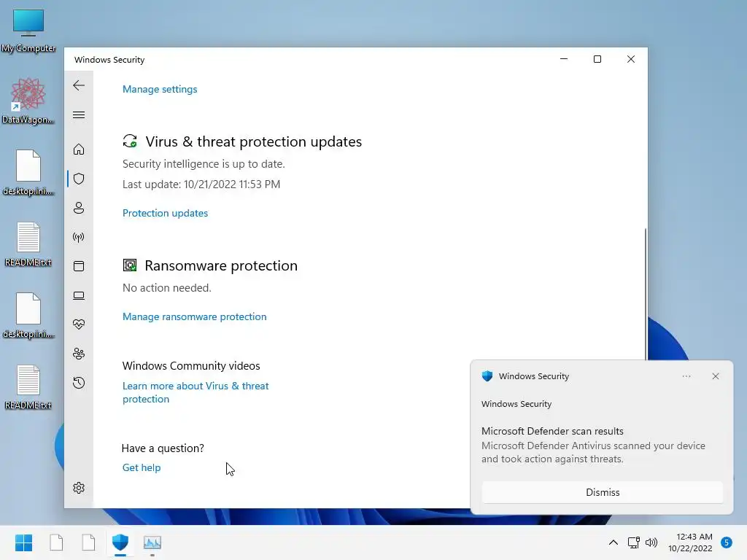This screenshot has width=747, height=560.
Task: Select DataWagon desktop shortcut
Action: (x=28, y=101)
